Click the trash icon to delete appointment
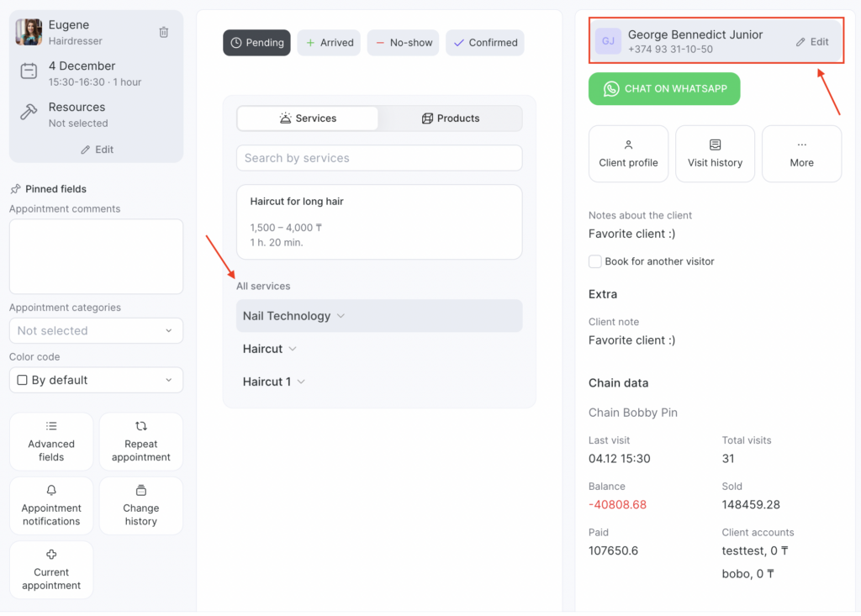The width and height of the screenshot is (861, 616). tap(164, 32)
